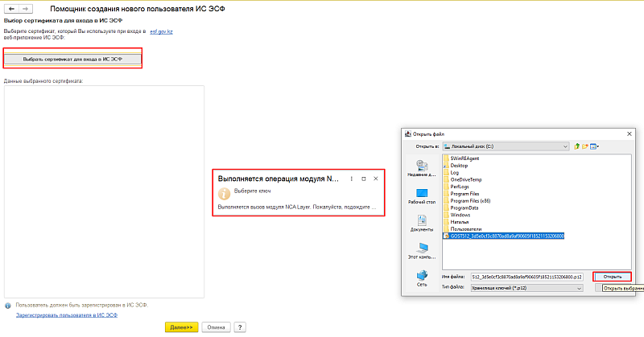Image resolution: width=644 pixels, height=337 pixels.
Task: Click the yellow 'Далее>>' button
Action: (181, 327)
